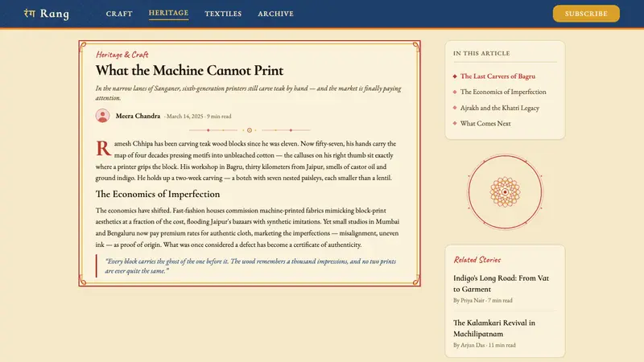The height and width of the screenshot is (362, 644).
Task: Click the In This Article heading
Action: 481,53
